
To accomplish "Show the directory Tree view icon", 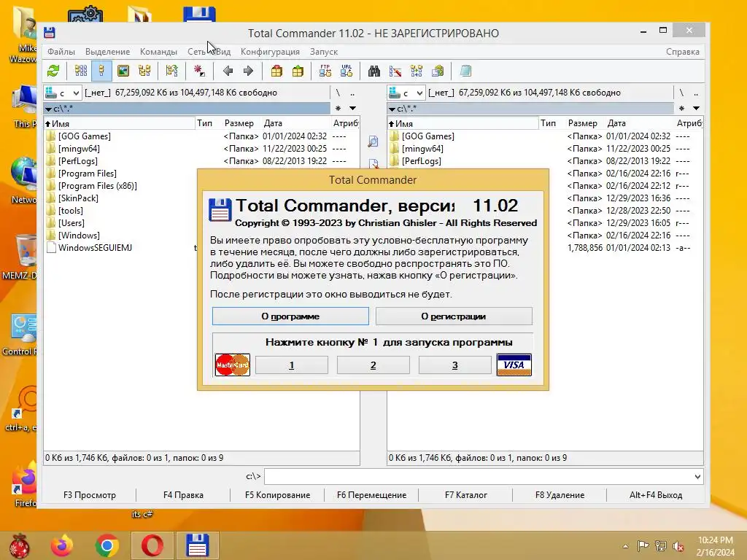I will (x=144, y=71).
